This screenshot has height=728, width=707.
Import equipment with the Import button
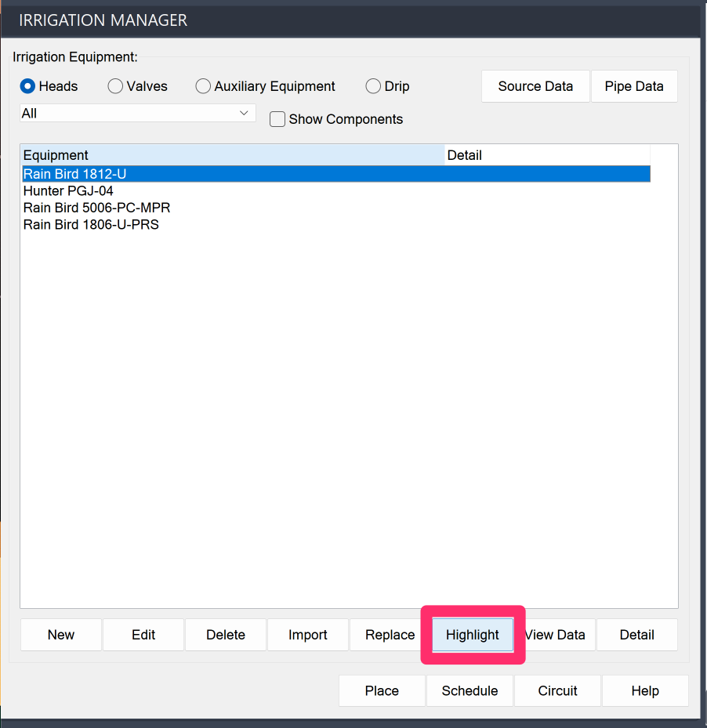point(308,635)
